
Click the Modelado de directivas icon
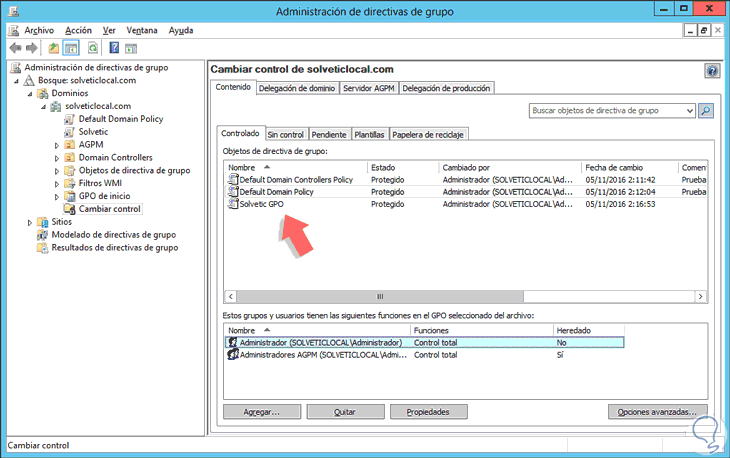coord(42,235)
